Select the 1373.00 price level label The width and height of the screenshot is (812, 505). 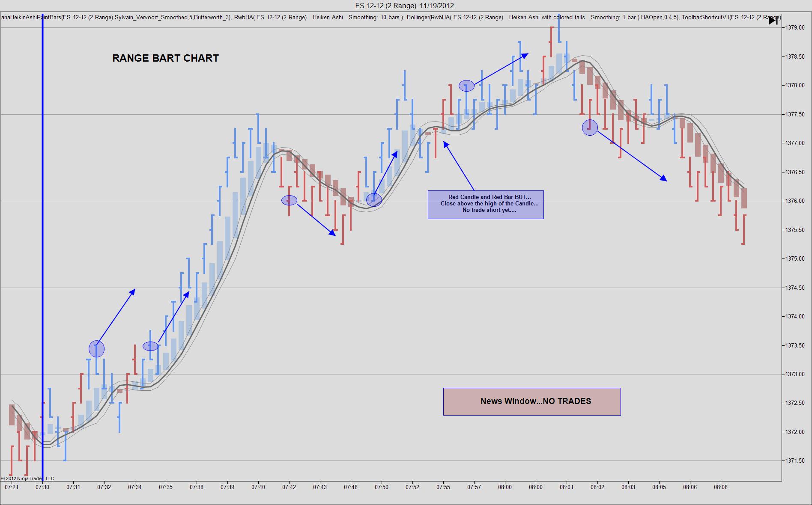pyautogui.click(x=794, y=374)
